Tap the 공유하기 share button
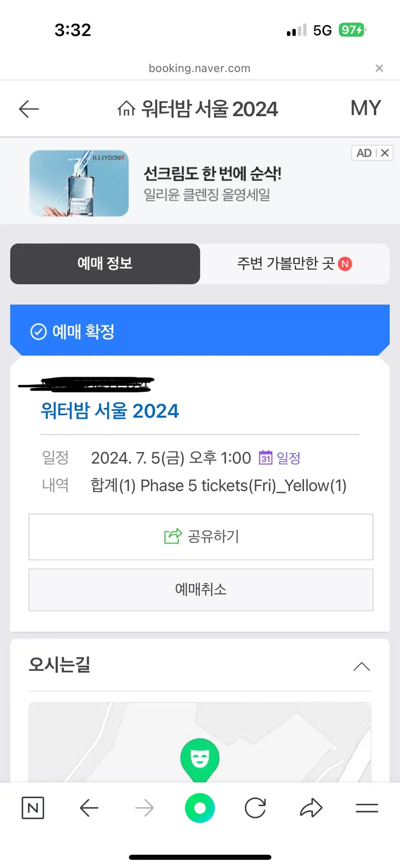400x868 pixels. tap(201, 537)
